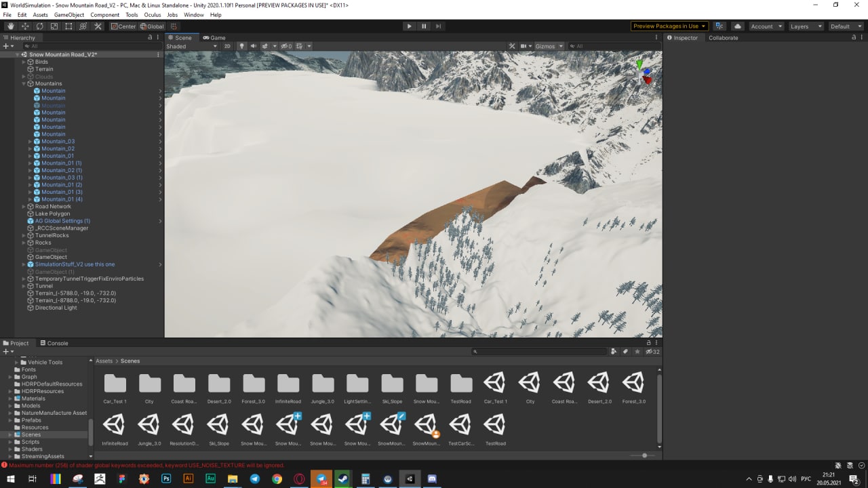Screen dimensions: 868x488
Task: Select Lake Polygon in the Hierarchy
Action: (x=52, y=213)
